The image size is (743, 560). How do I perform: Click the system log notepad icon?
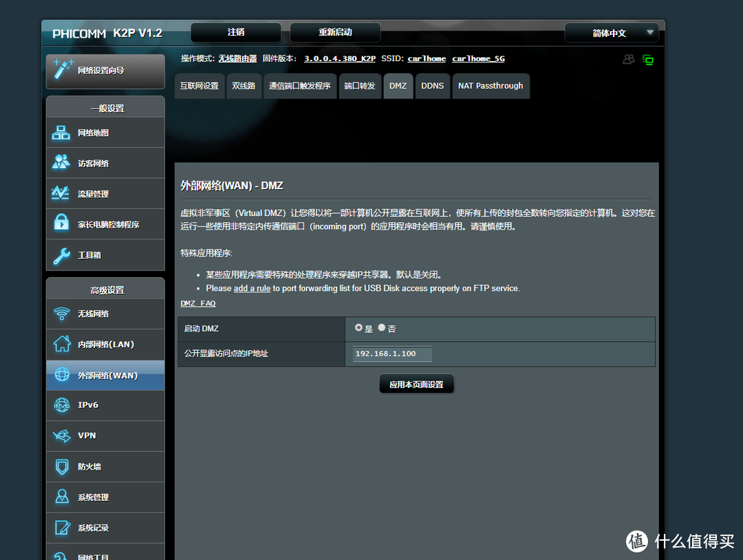coord(62,527)
